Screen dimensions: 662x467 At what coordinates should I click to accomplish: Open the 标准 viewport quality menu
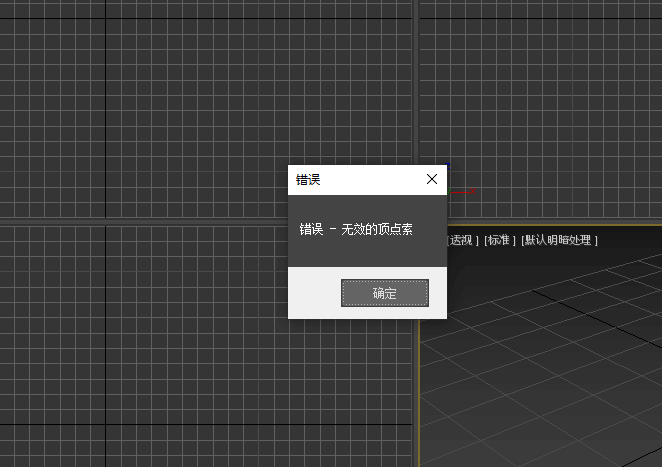500,240
